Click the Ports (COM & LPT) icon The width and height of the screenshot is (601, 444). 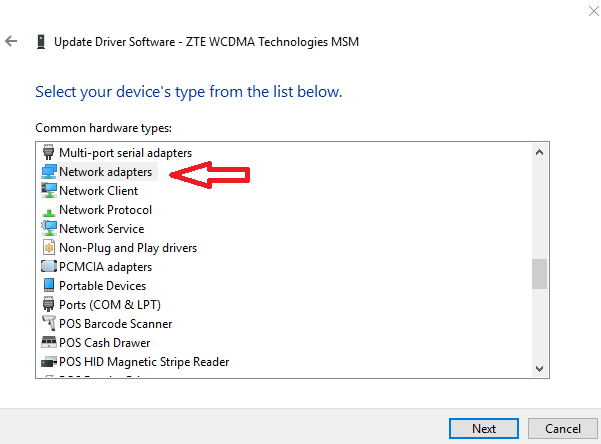tap(49, 305)
